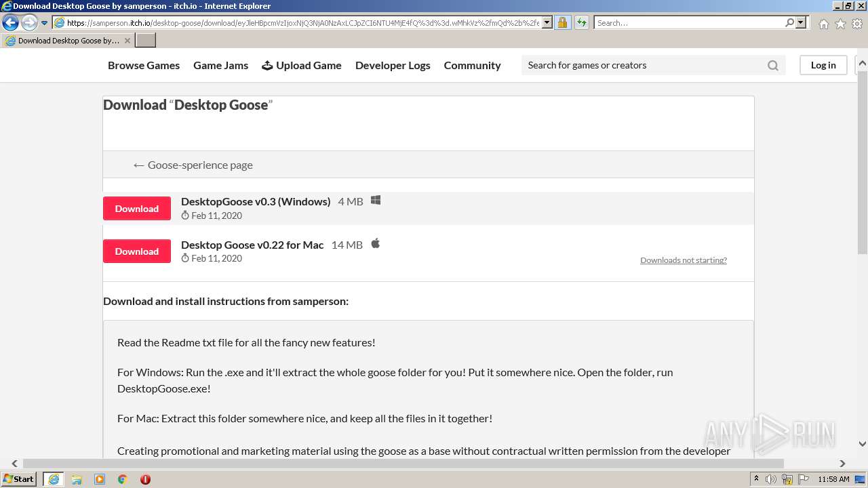Image resolution: width=868 pixels, height=488 pixels.
Task: Click the clock icon beside the Mac download date
Action: coord(185,258)
